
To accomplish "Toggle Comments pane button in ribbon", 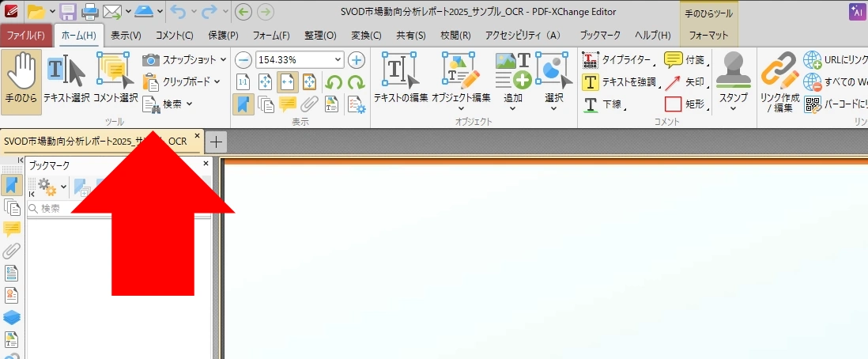I will [x=287, y=104].
